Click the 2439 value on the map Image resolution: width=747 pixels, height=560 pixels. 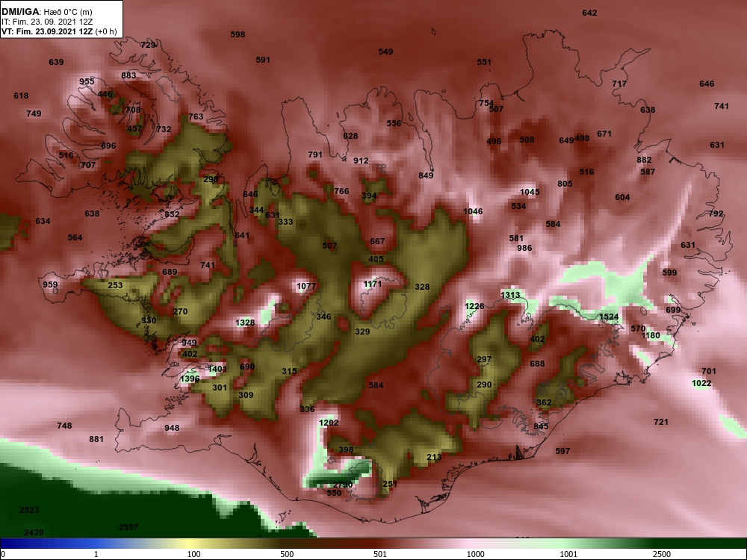tap(34, 532)
